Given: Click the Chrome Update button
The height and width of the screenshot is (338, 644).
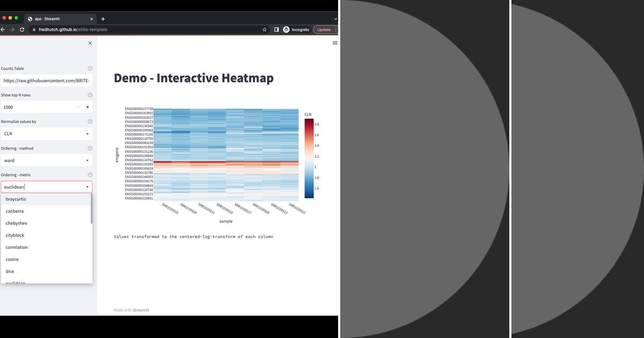Looking at the screenshot, I should pyautogui.click(x=326, y=30).
